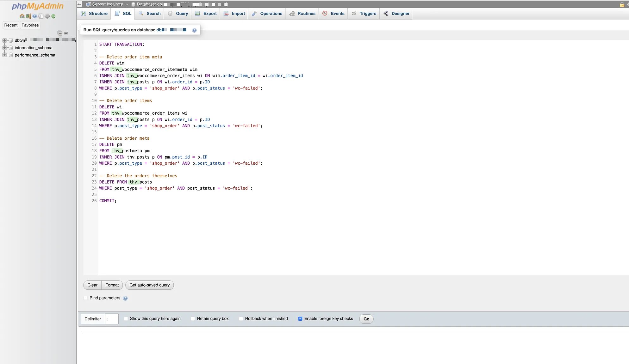The width and height of the screenshot is (629, 364).
Task: Click the log out door icon
Action: [28, 16]
